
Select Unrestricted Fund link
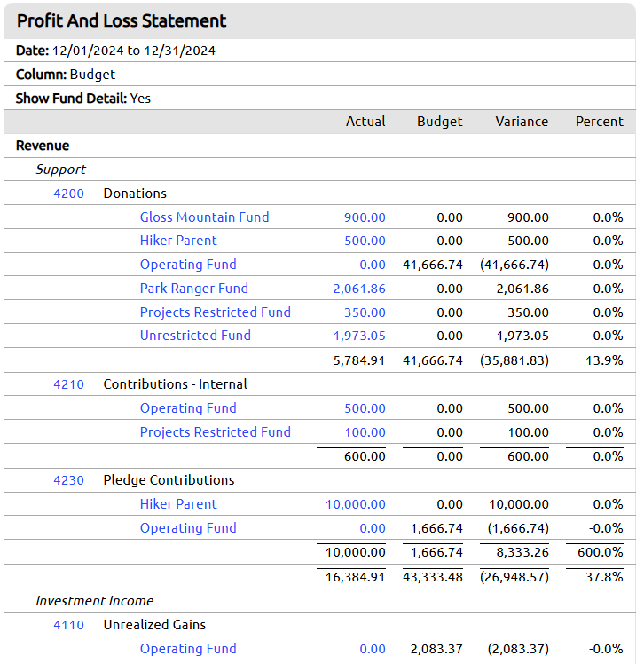[195, 336]
